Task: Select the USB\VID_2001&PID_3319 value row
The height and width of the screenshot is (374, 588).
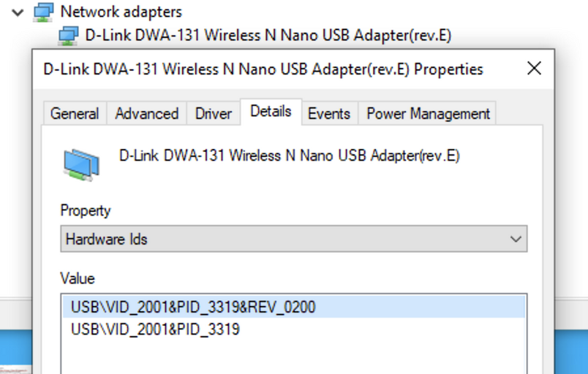Action: 293,329
